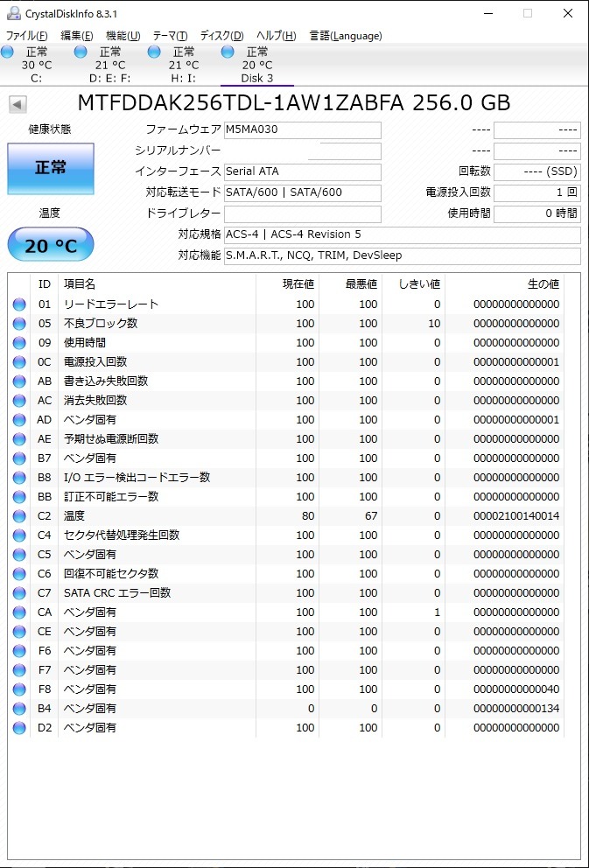Click the ID column header
This screenshot has width=589, height=868.
click(45, 284)
